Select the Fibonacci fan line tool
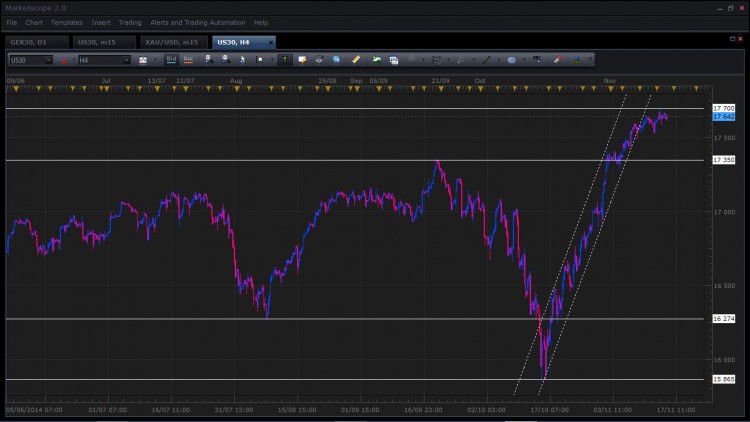 tap(411, 60)
